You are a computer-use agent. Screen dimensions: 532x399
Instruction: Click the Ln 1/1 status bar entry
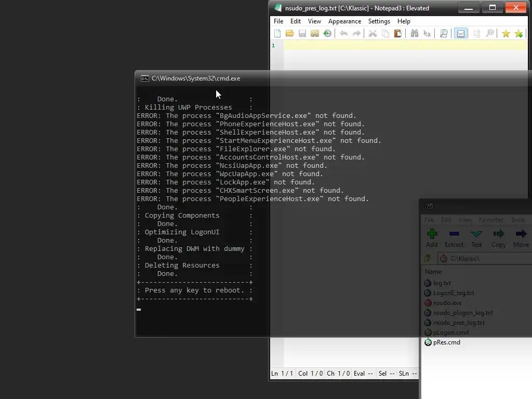click(x=282, y=374)
